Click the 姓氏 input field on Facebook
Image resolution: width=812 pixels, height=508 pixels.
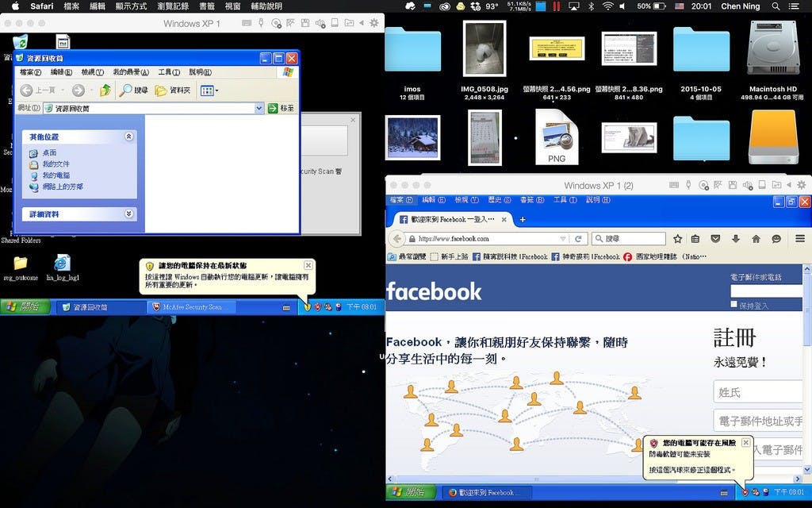757,392
